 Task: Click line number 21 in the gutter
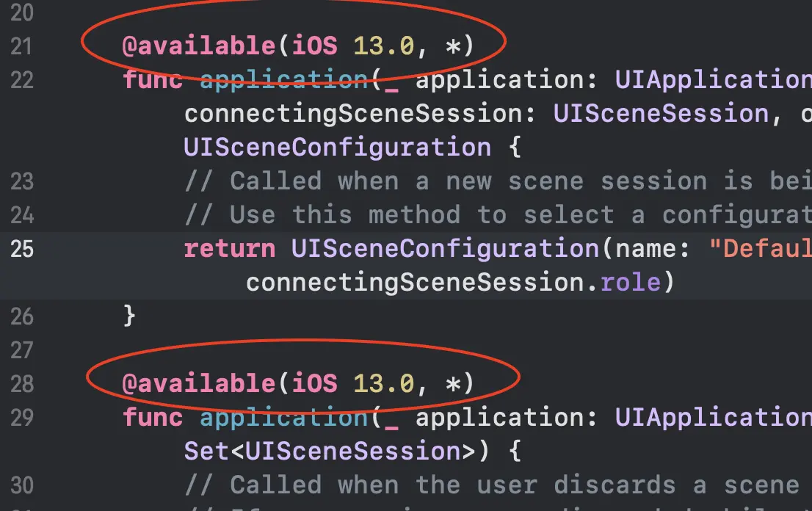(22, 47)
